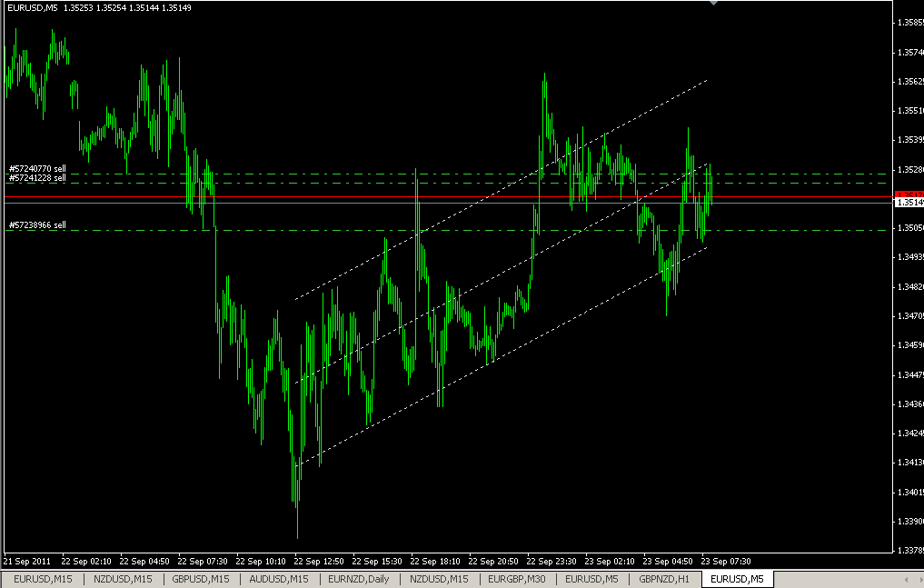Image resolution: width=924 pixels, height=588 pixels.
Task: Click the solid red price level line
Action: 363,195
